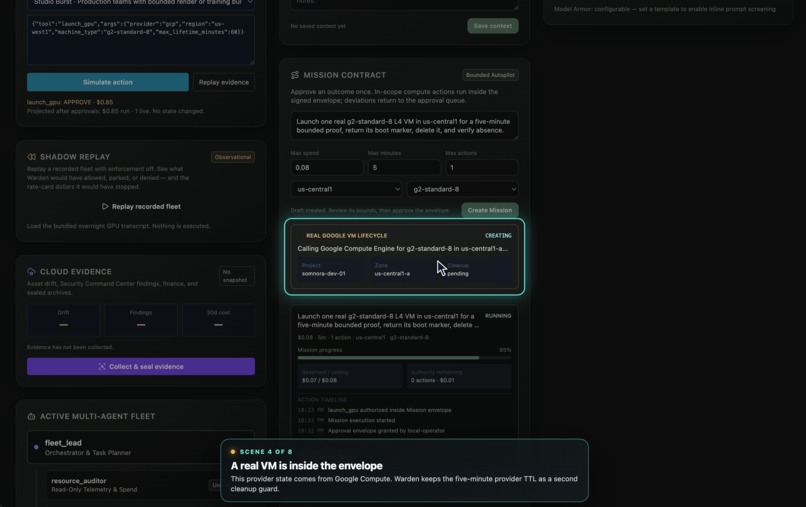Focus the mission description text box
The width and height of the screenshot is (806, 507).
point(404,126)
